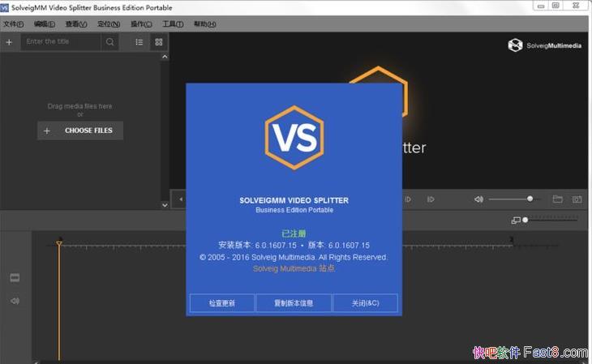Click the second forward step button
The width and height of the screenshot is (592, 364).
click(431, 199)
